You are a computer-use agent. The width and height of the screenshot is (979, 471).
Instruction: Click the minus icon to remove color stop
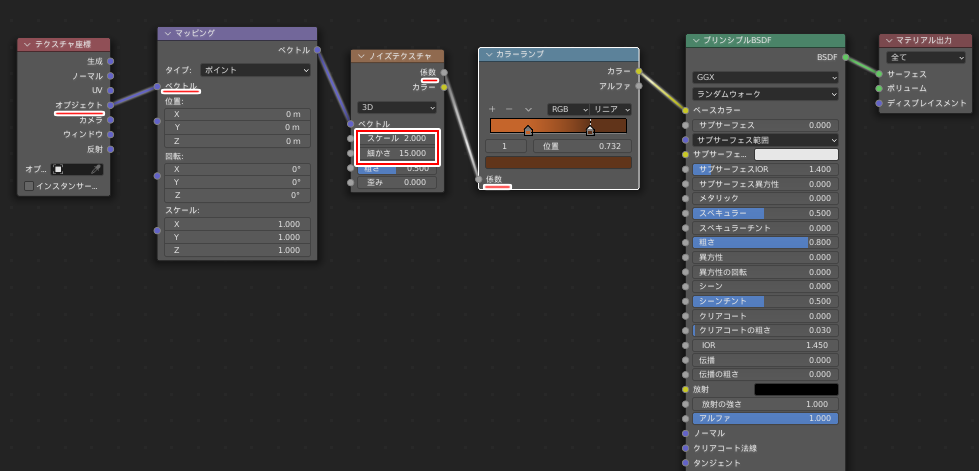[509, 108]
